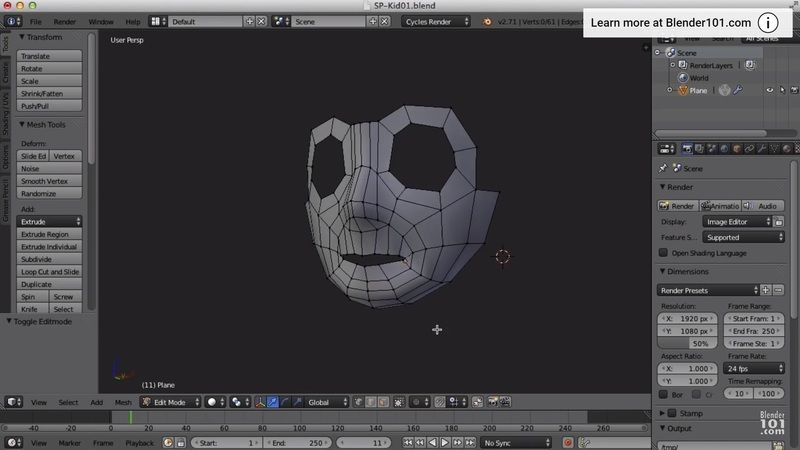Toggle Plane visibility eye in outliner
This screenshot has width=800, height=450.
769,90
